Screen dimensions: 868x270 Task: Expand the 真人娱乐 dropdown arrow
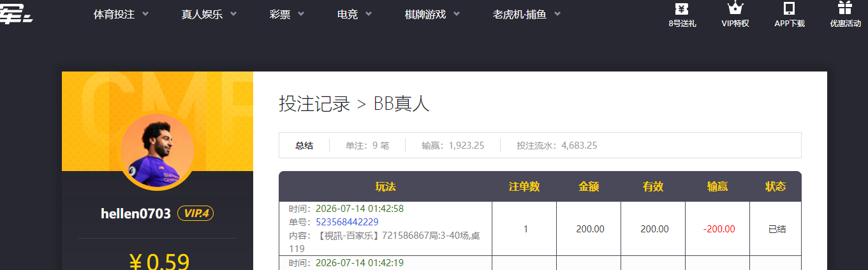[233, 14]
